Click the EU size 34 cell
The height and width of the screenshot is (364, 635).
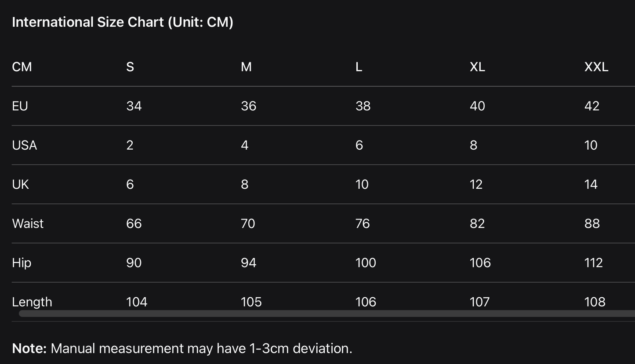click(134, 106)
